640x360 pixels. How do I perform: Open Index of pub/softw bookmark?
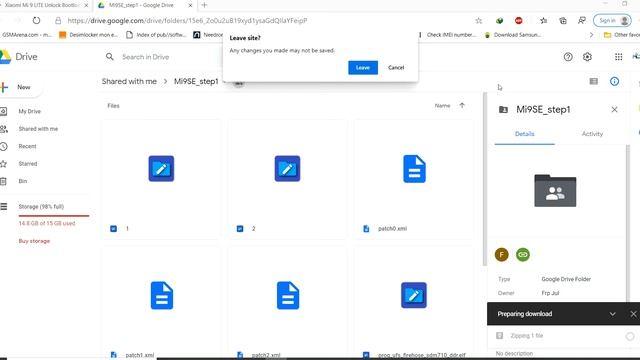(156, 35)
